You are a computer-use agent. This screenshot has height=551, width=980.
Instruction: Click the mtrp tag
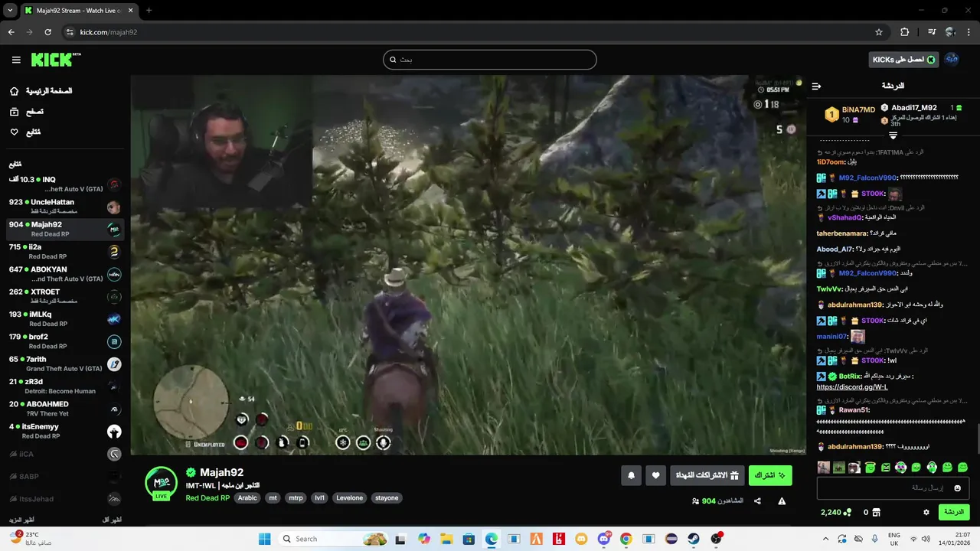tap(296, 497)
